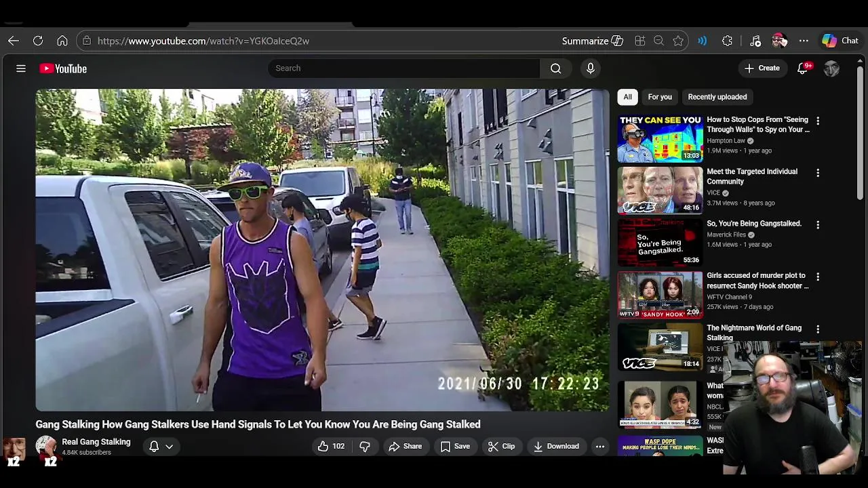
Task: Summarize the page with Copilot
Action: 592,41
